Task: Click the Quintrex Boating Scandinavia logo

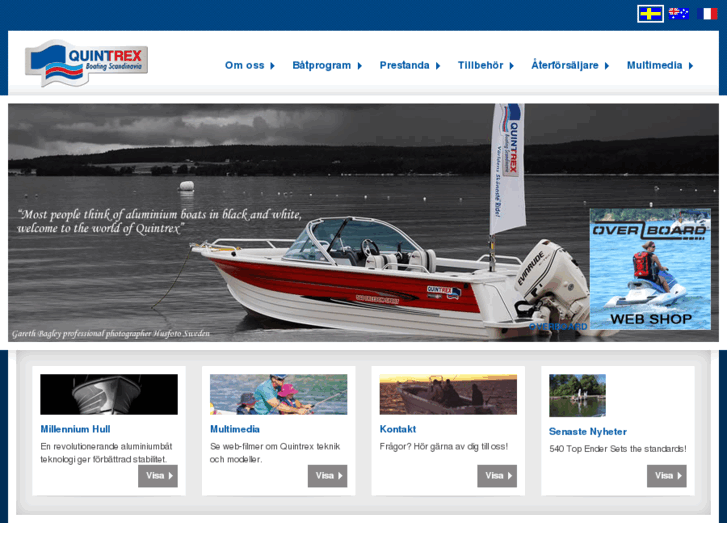Action: pos(86,63)
